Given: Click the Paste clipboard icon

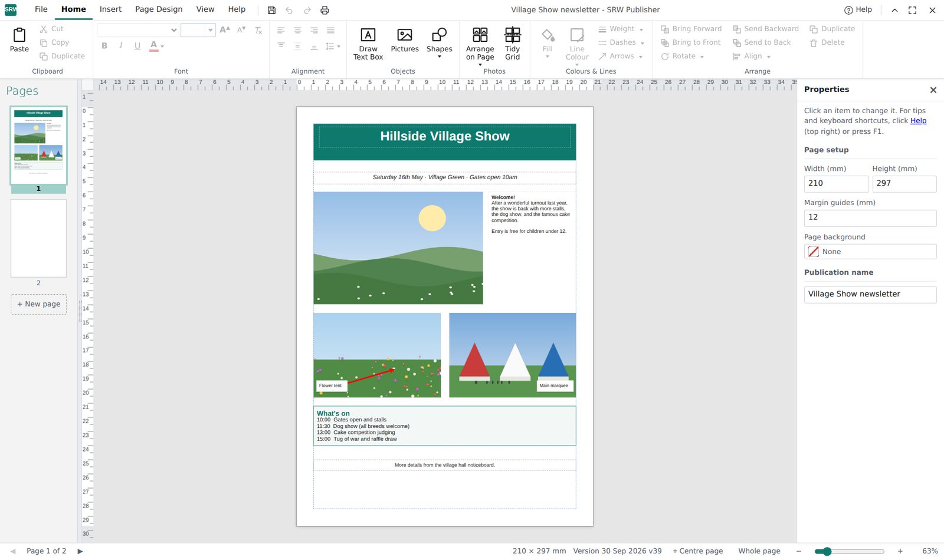Looking at the screenshot, I should tap(19, 35).
